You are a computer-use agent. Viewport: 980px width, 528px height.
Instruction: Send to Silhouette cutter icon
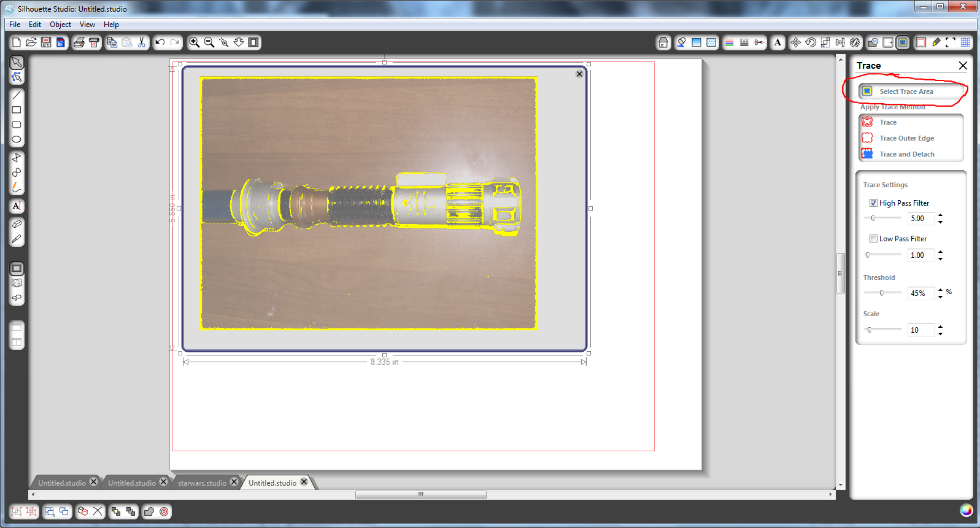(x=94, y=42)
